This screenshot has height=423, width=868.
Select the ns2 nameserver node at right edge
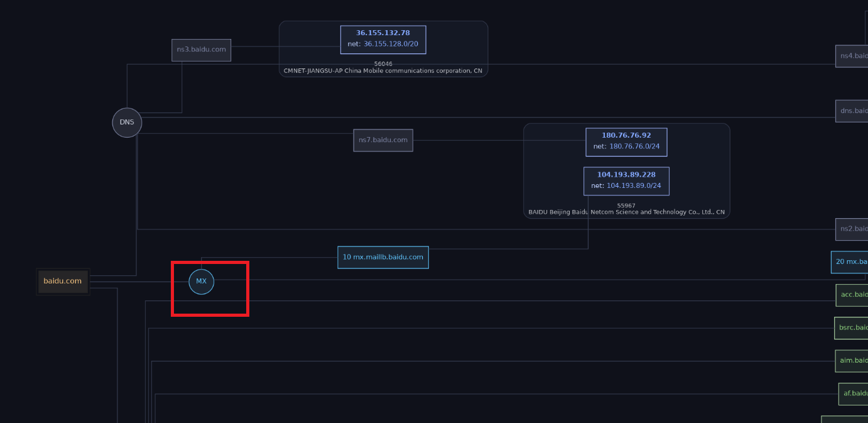(x=852, y=229)
